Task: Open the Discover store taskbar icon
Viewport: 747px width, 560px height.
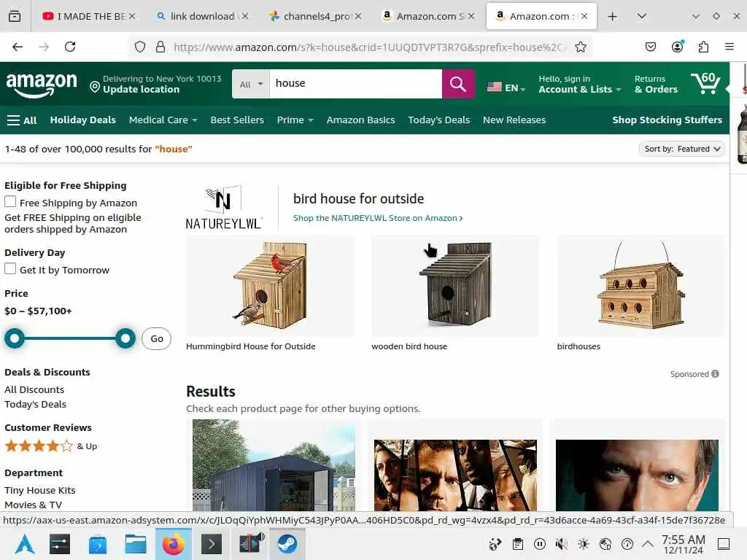Action: coord(98,544)
